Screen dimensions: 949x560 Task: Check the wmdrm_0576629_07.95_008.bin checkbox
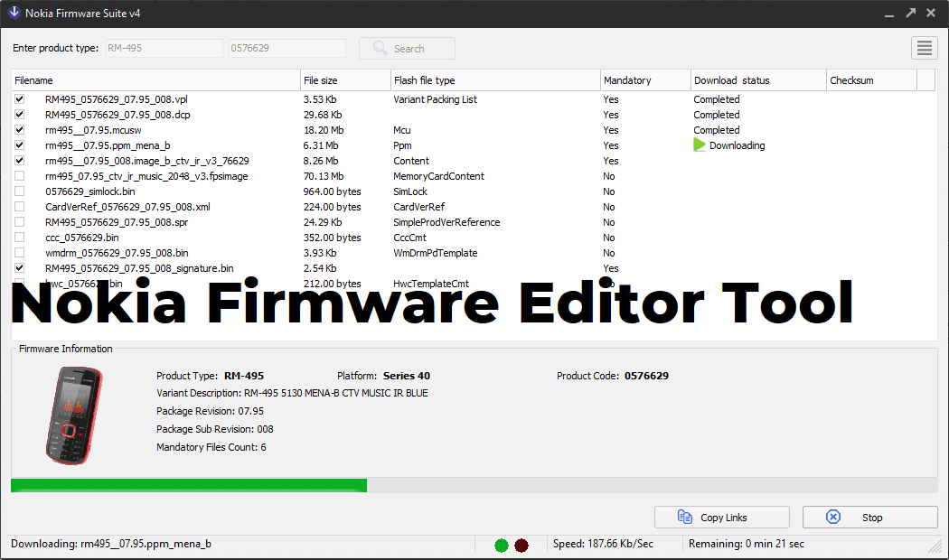pos(19,253)
